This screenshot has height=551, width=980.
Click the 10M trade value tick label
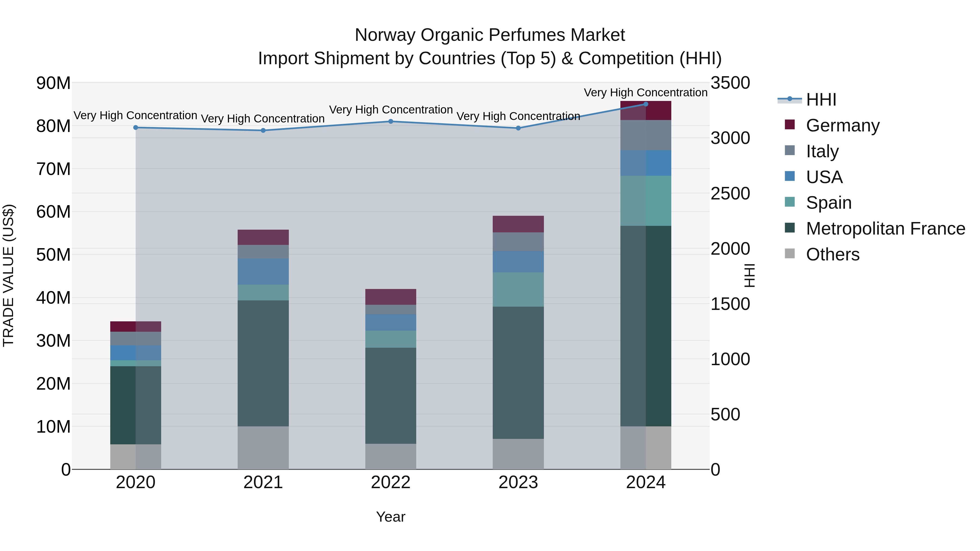(x=53, y=427)
